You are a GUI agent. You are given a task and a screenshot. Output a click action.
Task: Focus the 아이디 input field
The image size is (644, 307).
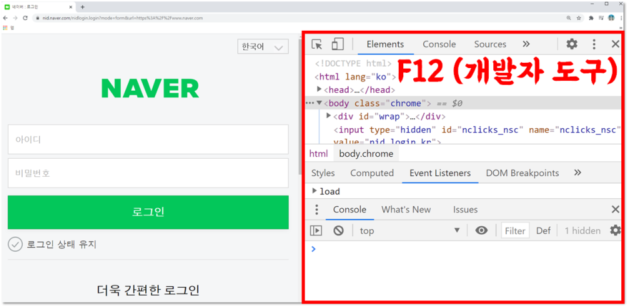tap(148, 139)
